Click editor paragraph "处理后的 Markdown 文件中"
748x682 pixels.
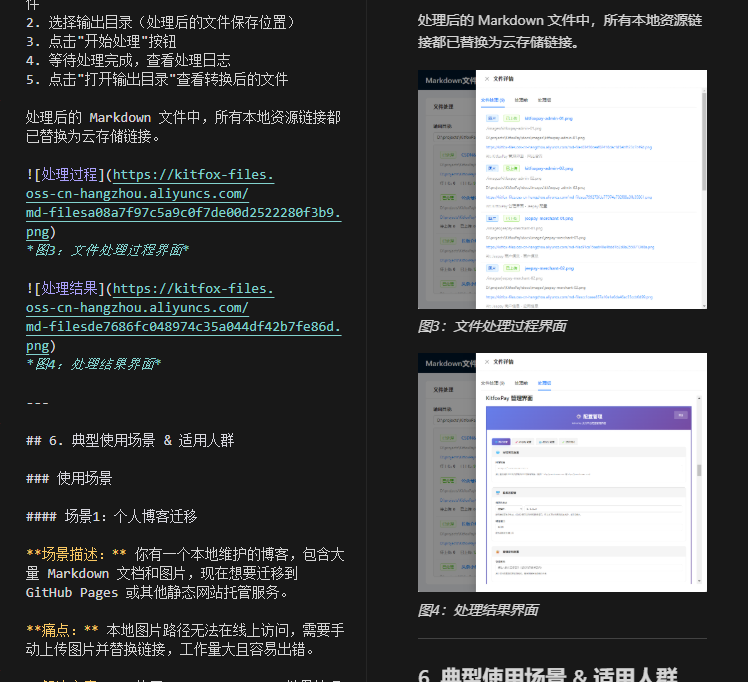(x=184, y=127)
